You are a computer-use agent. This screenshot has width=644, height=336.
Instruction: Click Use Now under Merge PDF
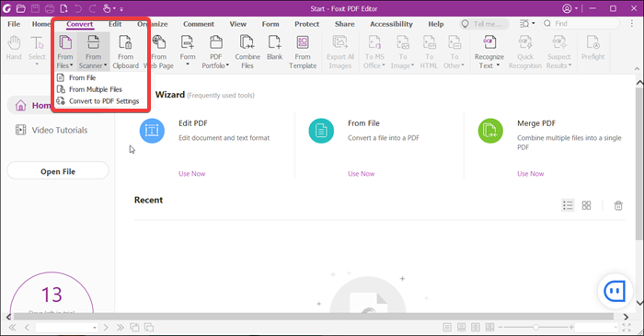point(530,174)
